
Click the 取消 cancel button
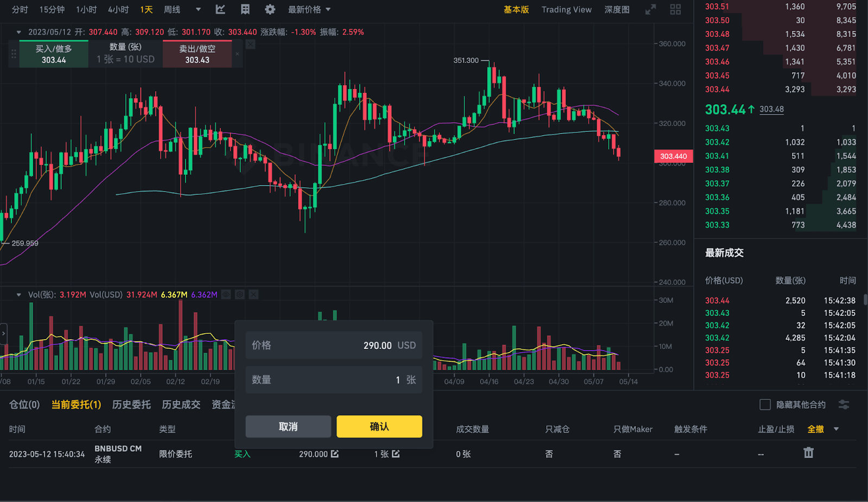coord(288,427)
